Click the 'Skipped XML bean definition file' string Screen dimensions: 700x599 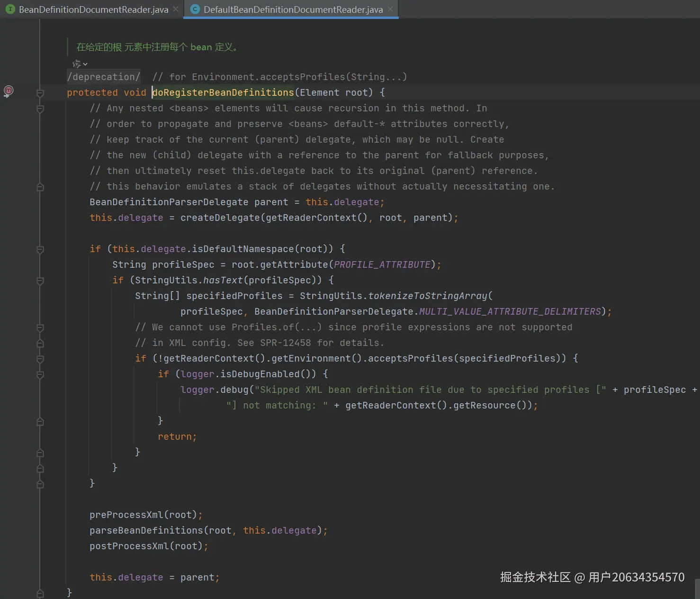click(x=431, y=390)
